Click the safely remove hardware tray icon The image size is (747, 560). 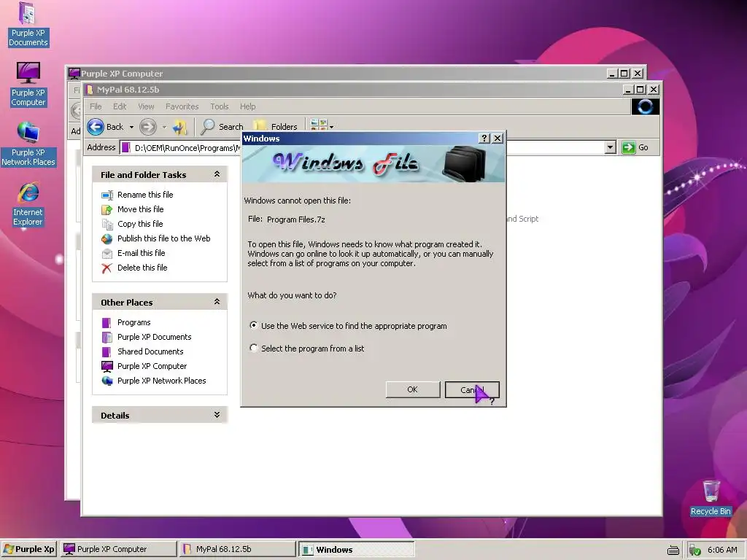pyautogui.click(x=695, y=551)
